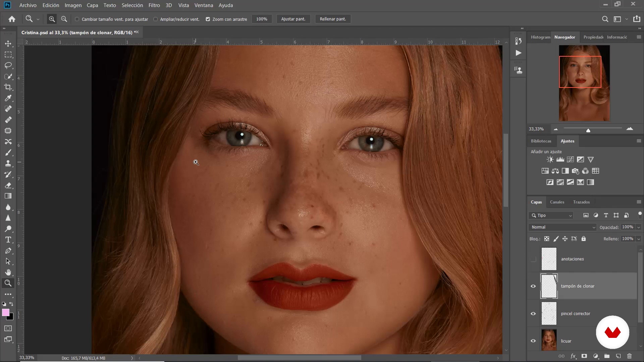Select the Move tool
The image size is (644, 362).
tap(8, 44)
